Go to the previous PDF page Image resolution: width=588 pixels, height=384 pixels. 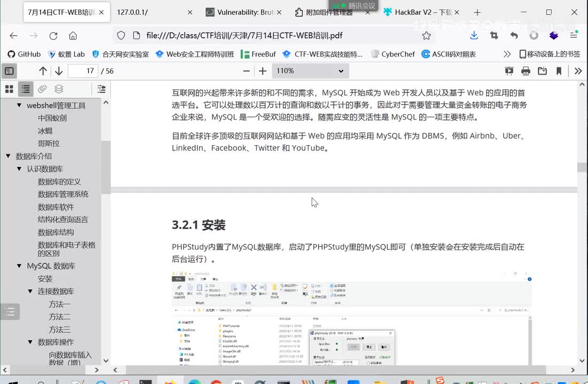tap(43, 71)
